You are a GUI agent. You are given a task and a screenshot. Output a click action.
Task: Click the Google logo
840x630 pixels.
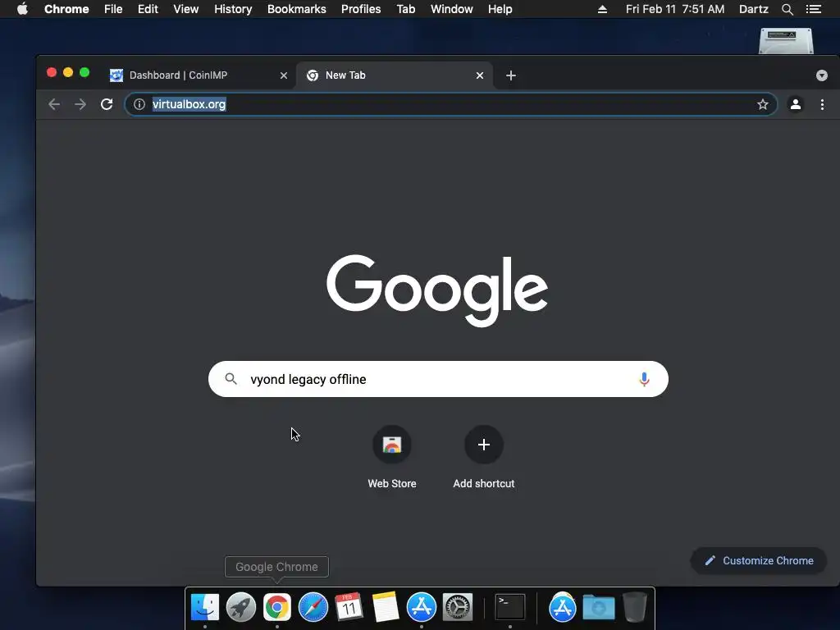437,290
